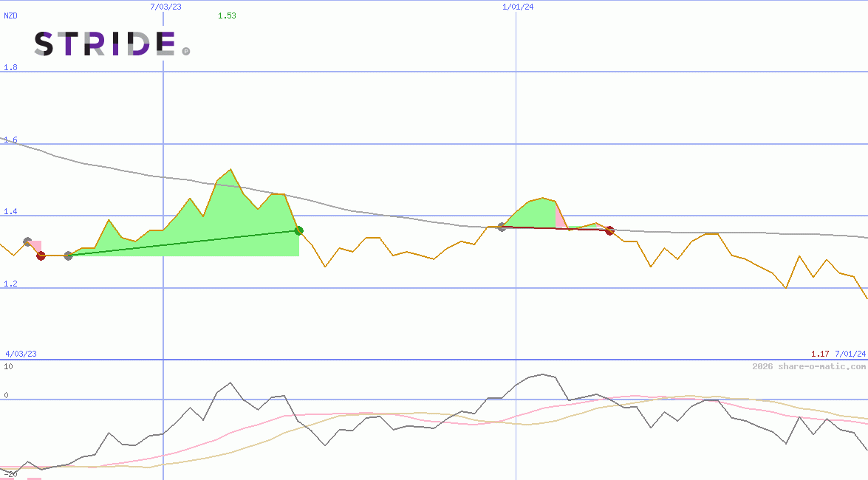868x480 pixels.
Task: Select the 4/03/23 chart start date
Action: [x=21, y=354]
